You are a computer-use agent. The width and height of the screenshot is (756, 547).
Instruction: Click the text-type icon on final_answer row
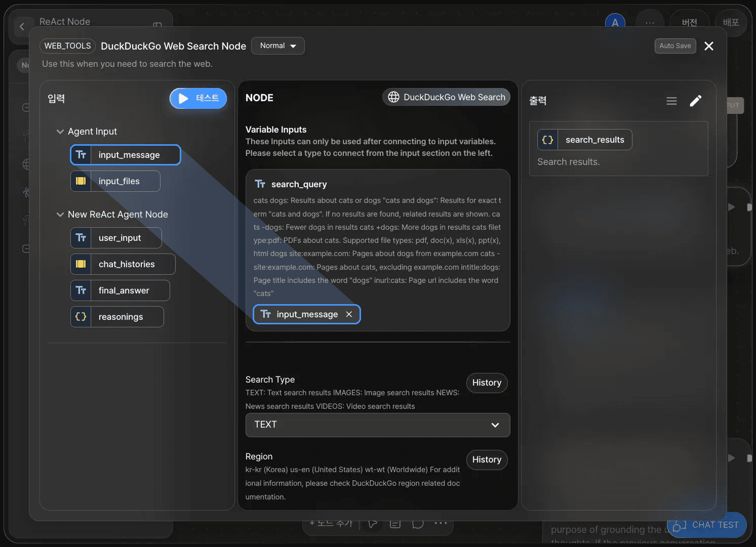pyautogui.click(x=81, y=290)
